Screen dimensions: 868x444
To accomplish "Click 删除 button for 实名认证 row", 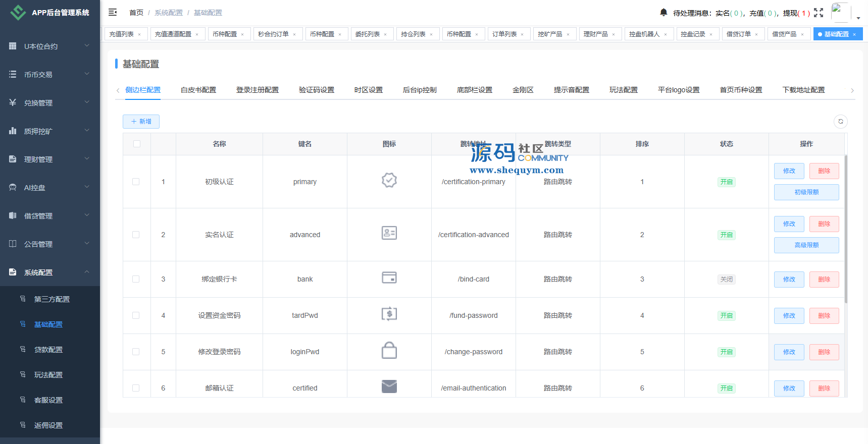I will [x=824, y=224].
